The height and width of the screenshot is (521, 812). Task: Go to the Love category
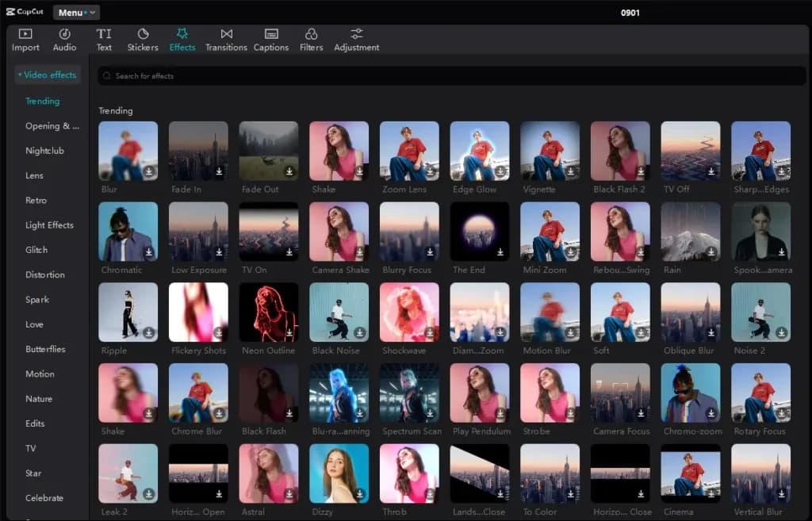[x=34, y=324]
